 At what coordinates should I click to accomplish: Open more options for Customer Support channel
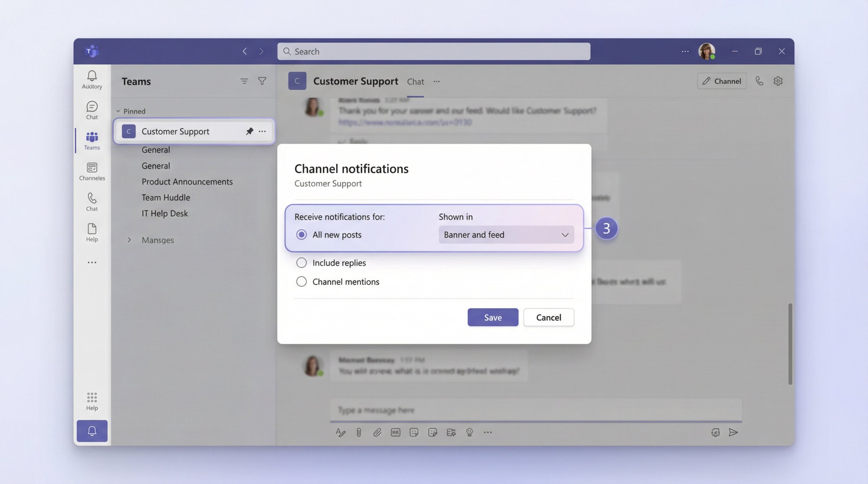[263, 131]
